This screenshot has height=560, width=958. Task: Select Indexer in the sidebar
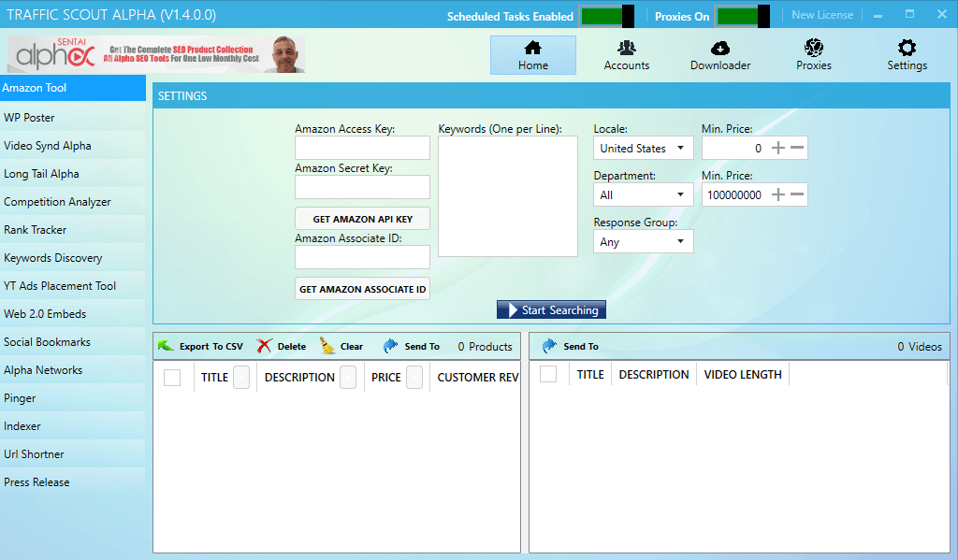tap(73, 426)
